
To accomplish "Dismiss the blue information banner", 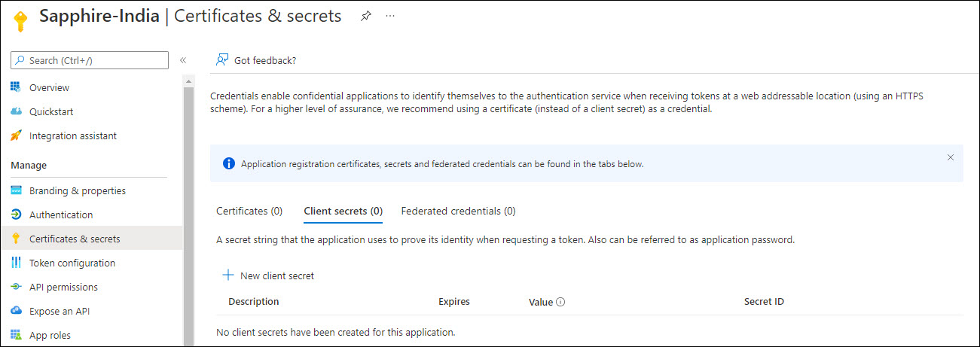I will [950, 157].
